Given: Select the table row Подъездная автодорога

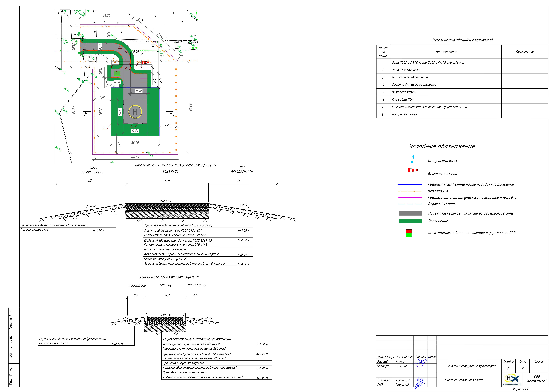Looking at the screenshot, I should pyautogui.click(x=462, y=77).
